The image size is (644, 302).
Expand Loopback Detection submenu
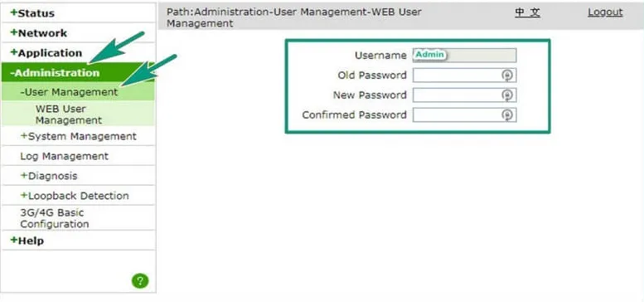(75, 196)
